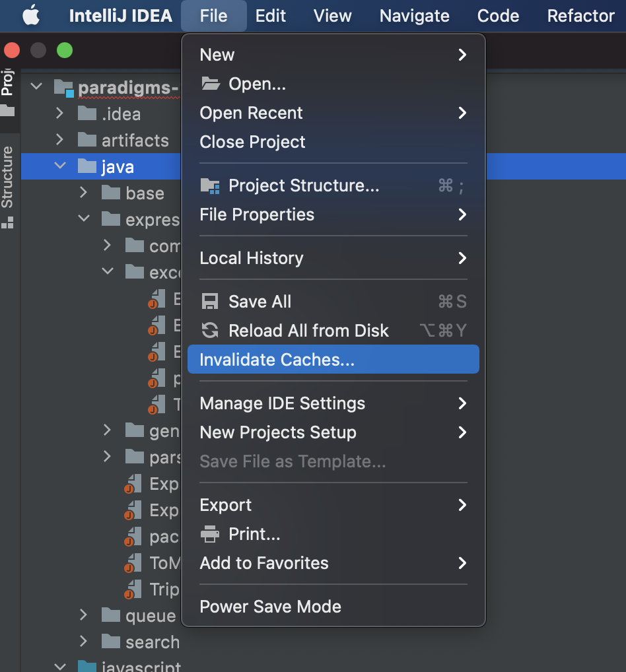The width and height of the screenshot is (626, 672).
Task: Open the Refactor menu
Action: pos(580,16)
